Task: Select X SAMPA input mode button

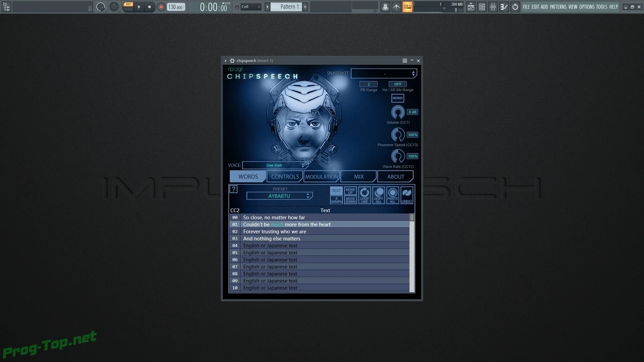Action: (336, 200)
